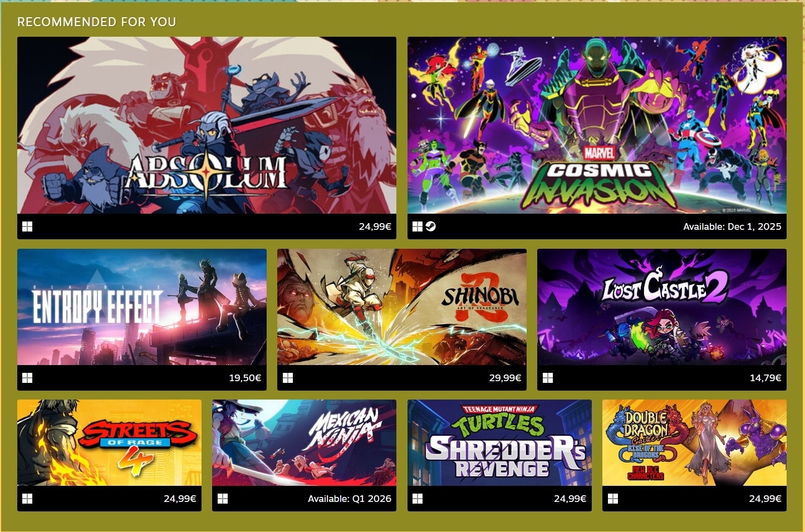
Task: Open the Streets of Rage 4 capsule
Action: (109, 443)
